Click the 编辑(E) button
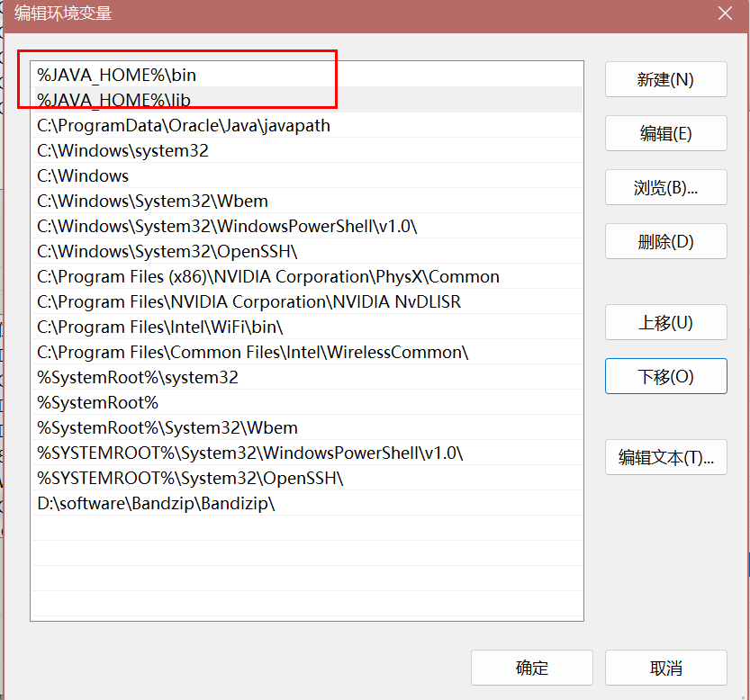Image resolution: width=750 pixels, height=700 pixels. click(x=666, y=133)
